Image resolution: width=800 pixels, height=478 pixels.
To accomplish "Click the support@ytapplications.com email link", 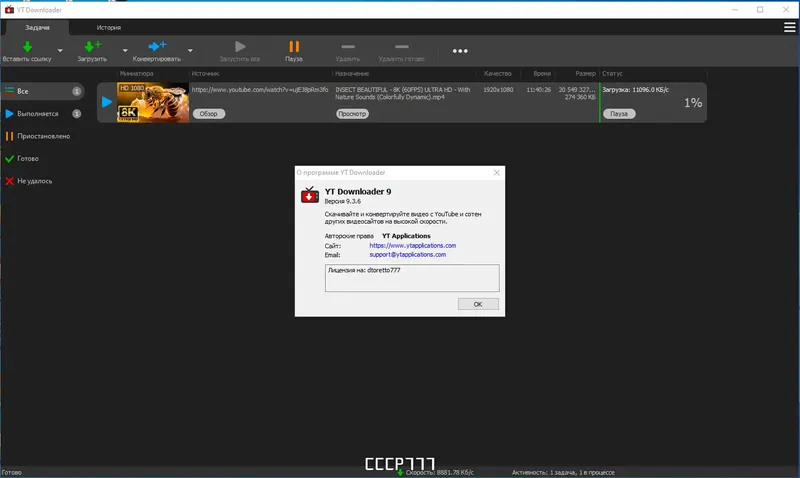I will pyautogui.click(x=408, y=255).
